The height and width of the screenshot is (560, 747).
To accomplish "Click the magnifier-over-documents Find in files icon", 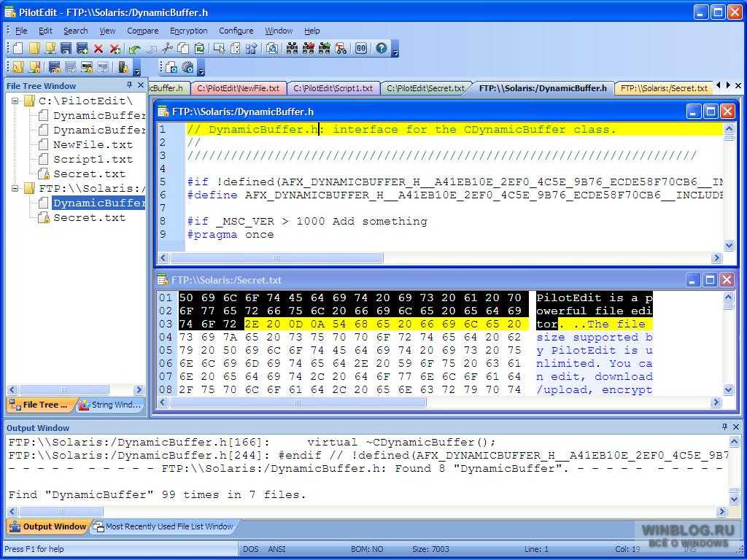I will pos(272,48).
